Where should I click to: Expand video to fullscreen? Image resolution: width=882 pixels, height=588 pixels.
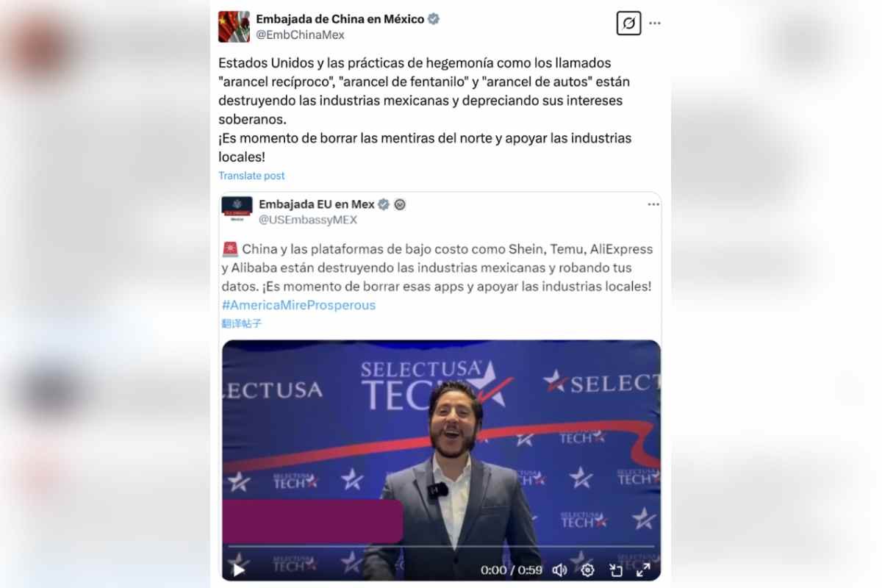(x=643, y=570)
